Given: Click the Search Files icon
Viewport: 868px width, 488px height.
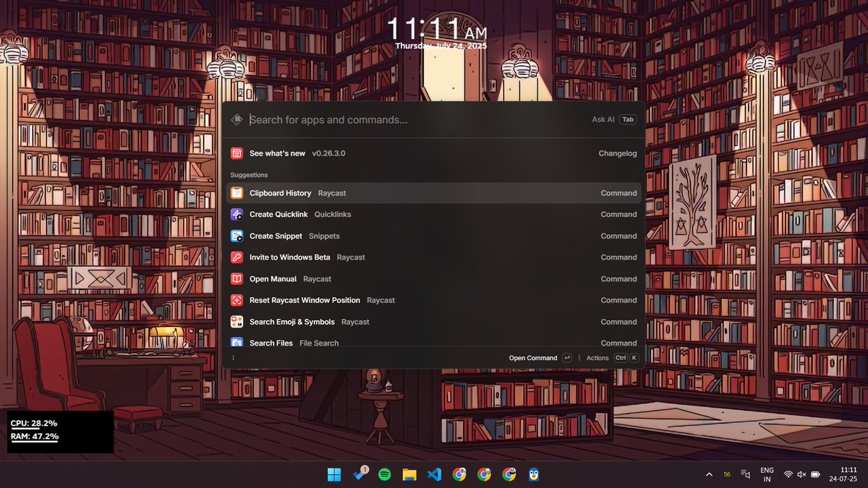Looking at the screenshot, I should pyautogui.click(x=237, y=343).
